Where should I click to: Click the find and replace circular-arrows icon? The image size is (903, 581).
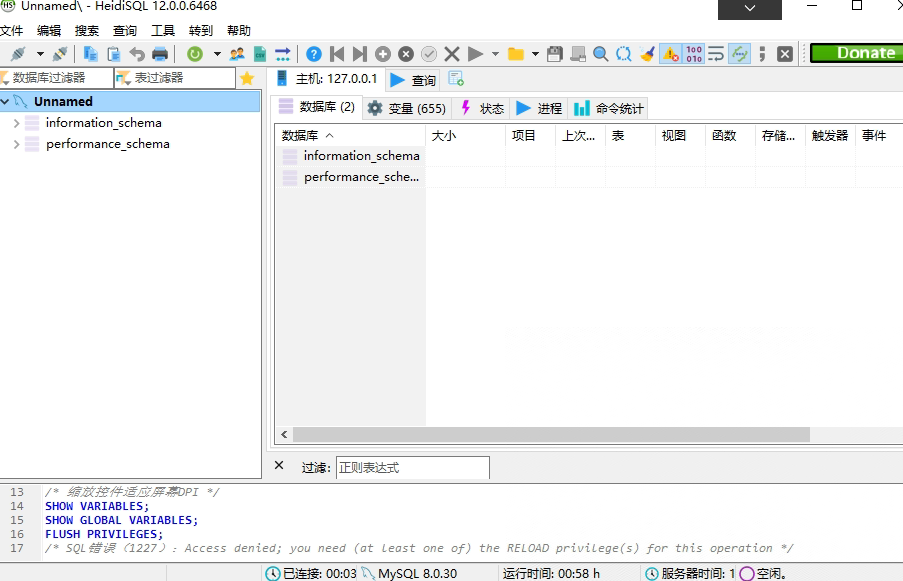[624, 54]
